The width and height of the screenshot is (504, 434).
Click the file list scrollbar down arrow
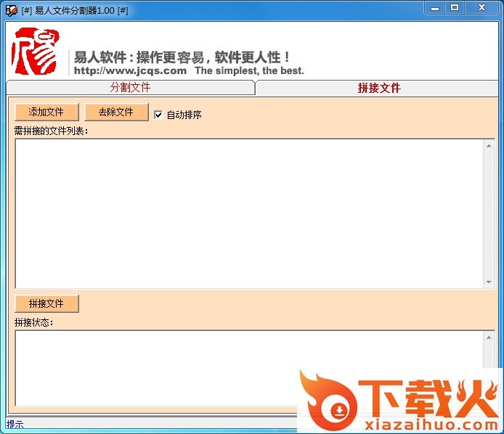click(x=489, y=282)
